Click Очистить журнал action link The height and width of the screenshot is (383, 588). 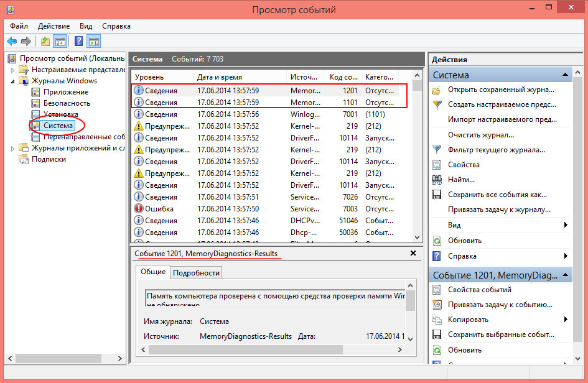tap(481, 135)
